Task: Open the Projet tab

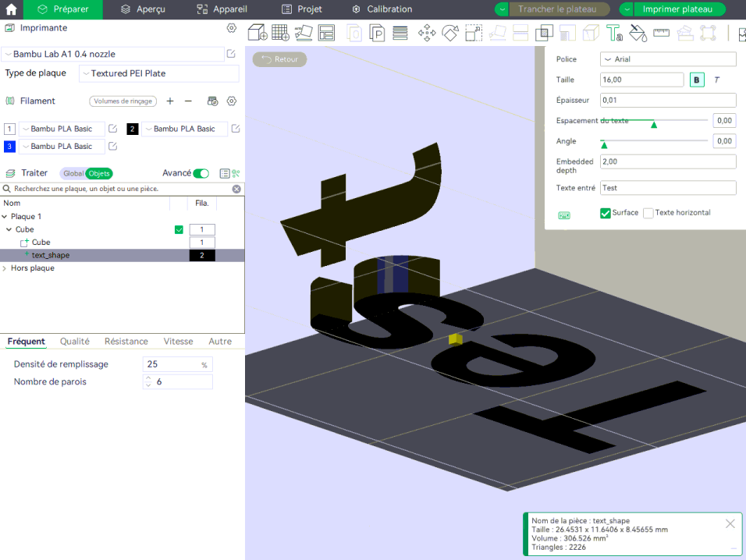Action: [x=302, y=9]
